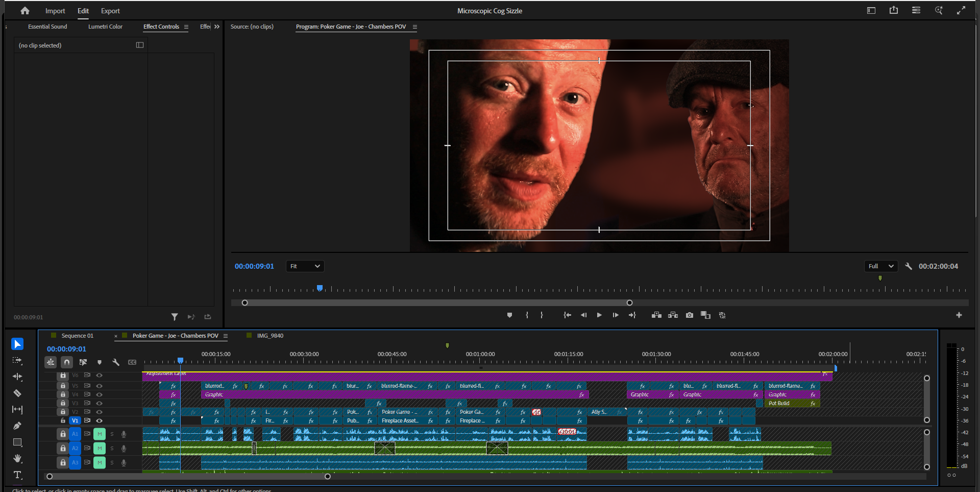Click Add Marker in Program monitor

(509, 315)
